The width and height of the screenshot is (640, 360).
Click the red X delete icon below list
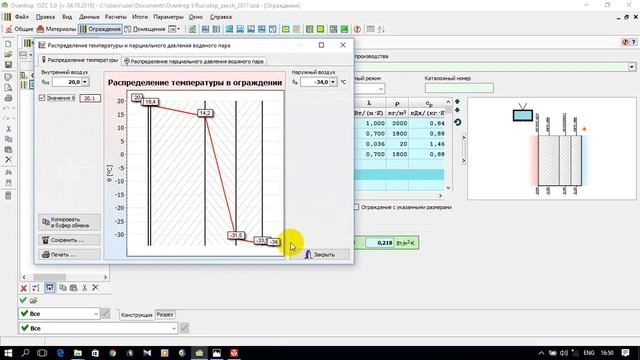[x=24, y=288]
